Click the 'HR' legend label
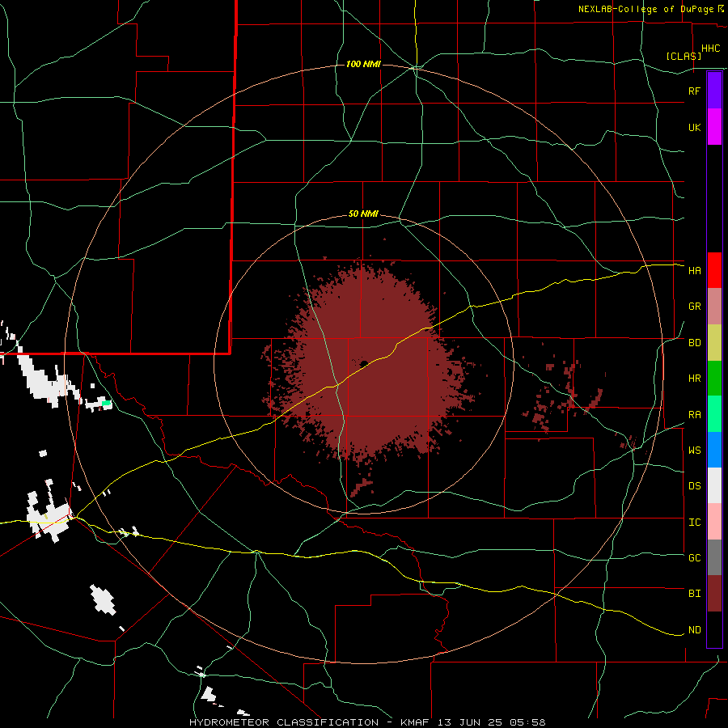Image resolution: width=728 pixels, height=728 pixels. [x=694, y=379]
